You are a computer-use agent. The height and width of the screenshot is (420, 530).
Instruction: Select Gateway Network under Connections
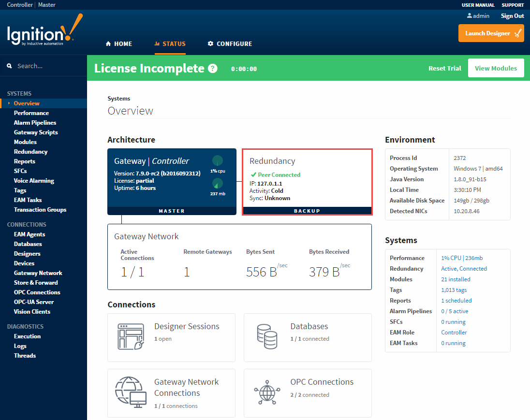(38, 273)
